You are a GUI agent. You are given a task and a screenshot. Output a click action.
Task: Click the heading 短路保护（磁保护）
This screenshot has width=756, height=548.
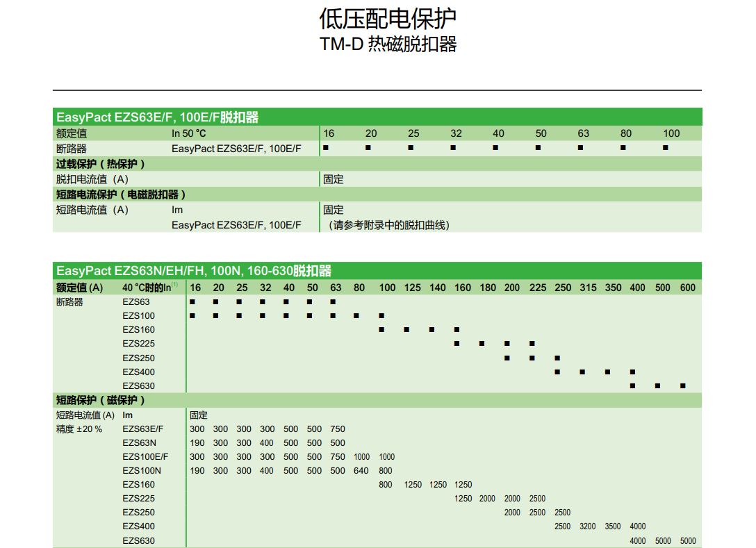[x=100, y=400]
